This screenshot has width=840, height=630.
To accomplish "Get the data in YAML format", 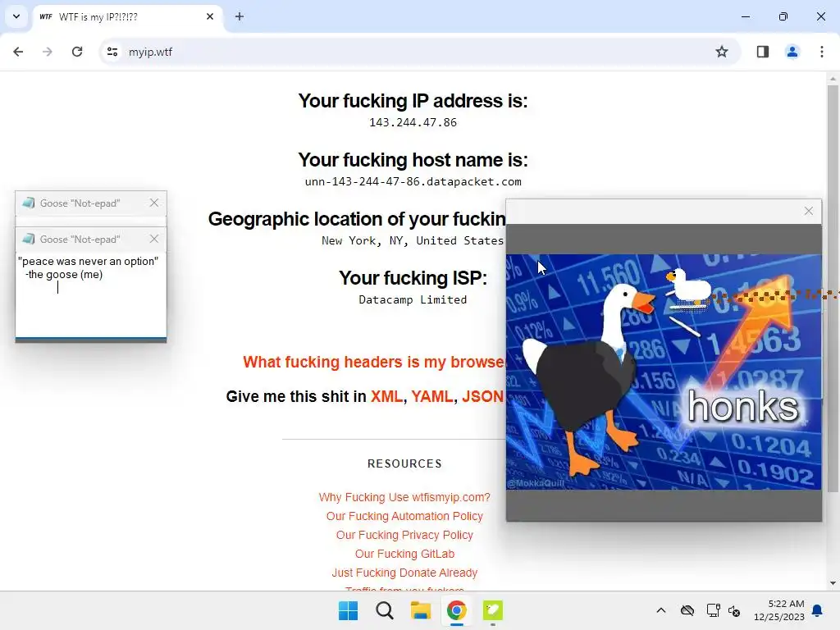I will tap(431, 396).
